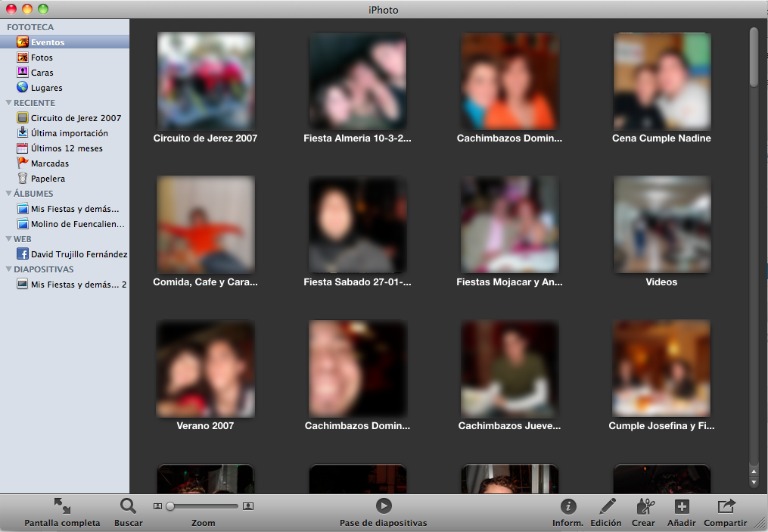Image resolution: width=768 pixels, height=532 pixels.
Task: Collapse the ÁLBUMES section
Action: (8, 194)
